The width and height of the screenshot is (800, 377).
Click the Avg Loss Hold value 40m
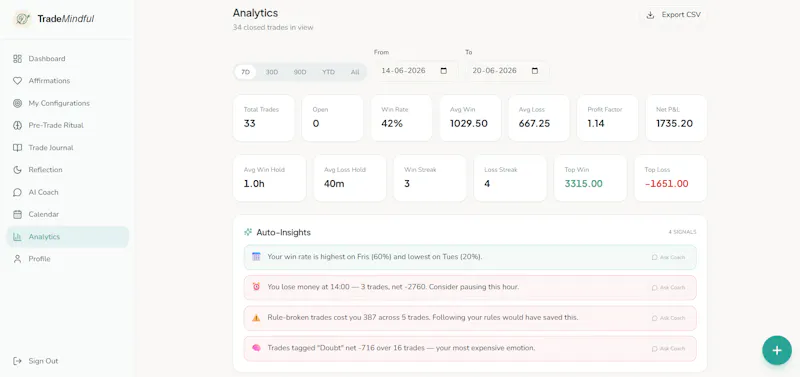tap(334, 184)
